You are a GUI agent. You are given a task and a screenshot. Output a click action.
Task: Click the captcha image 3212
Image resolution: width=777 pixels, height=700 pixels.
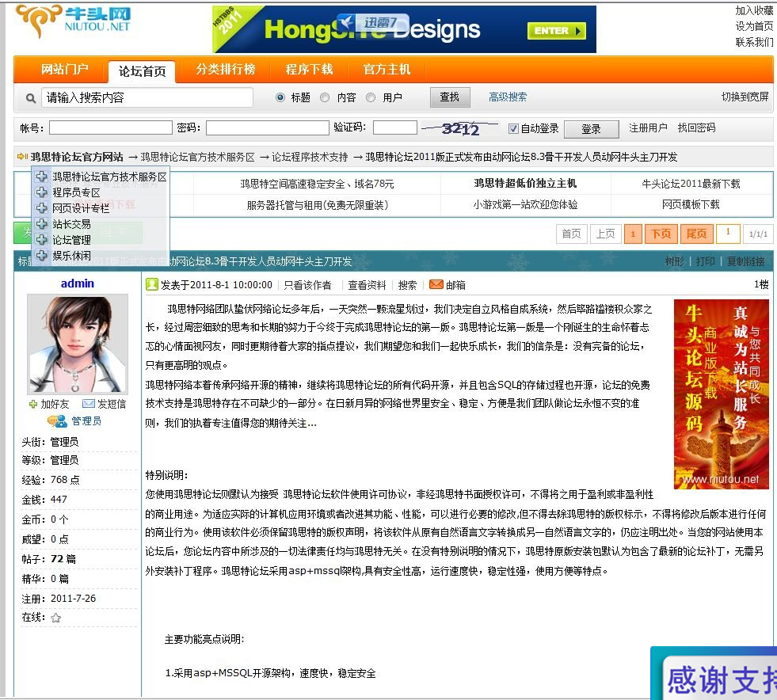pos(459,129)
